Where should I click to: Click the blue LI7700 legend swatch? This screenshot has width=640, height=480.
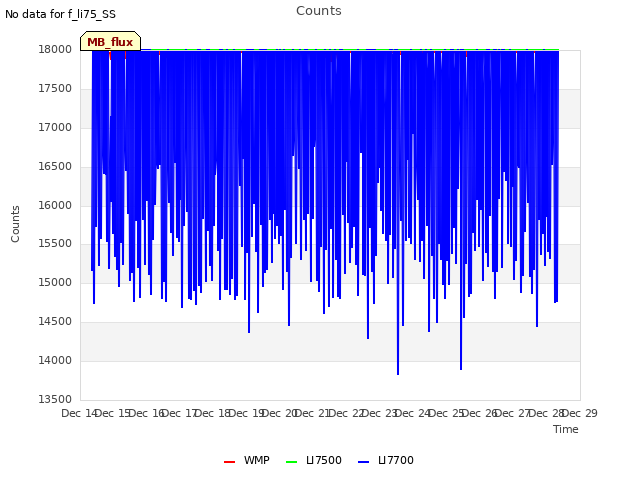pyautogui.click(x=363, y=462)
